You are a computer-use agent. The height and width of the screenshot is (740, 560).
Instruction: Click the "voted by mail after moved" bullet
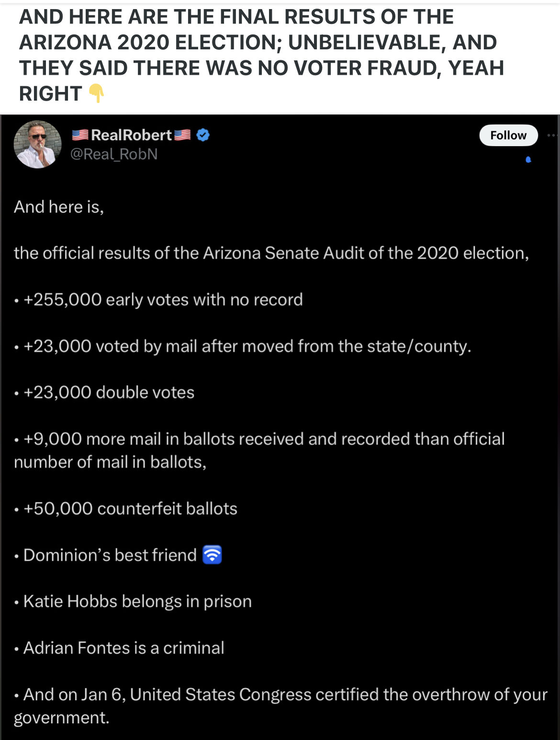(x=247, y=346)
